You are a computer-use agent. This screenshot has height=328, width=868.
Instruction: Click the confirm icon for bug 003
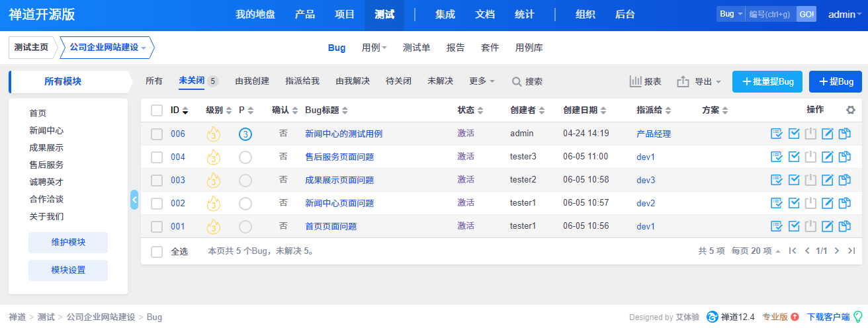click(x=777, y=181)
